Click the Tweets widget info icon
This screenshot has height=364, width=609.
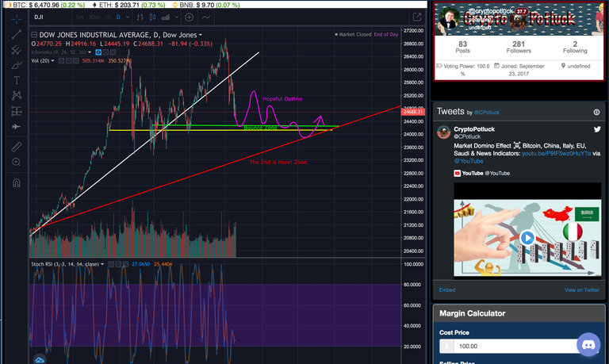coord(596,113)
